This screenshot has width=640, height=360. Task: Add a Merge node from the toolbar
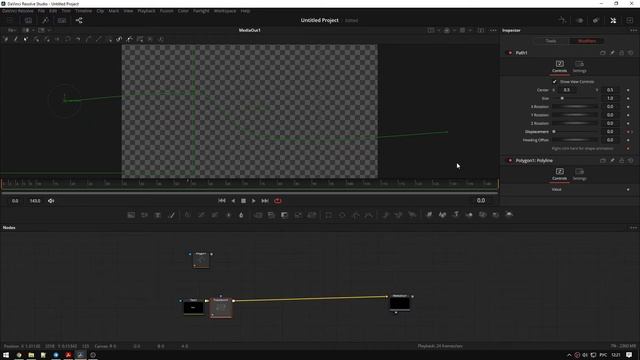pyautogui.click(x=258, y=215)
